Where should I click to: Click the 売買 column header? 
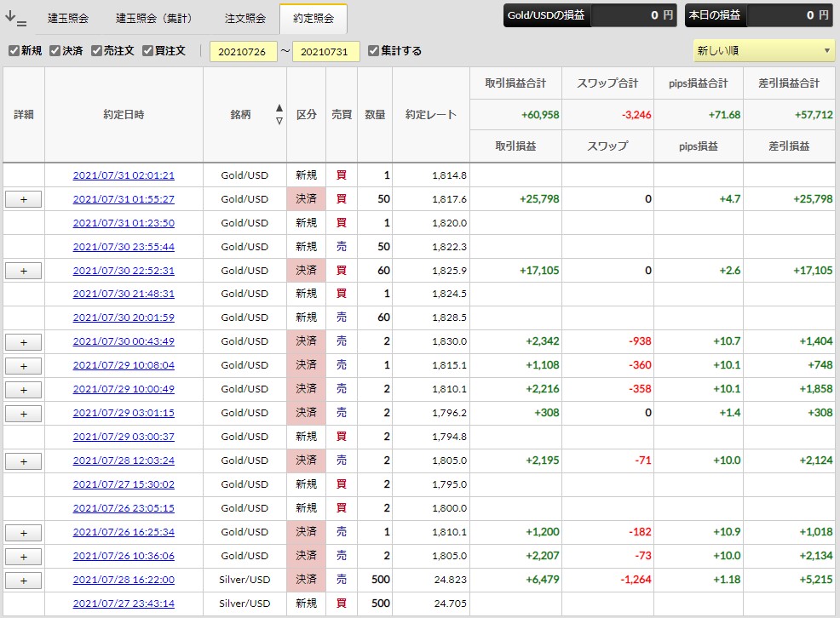click(x=342, y=115)
